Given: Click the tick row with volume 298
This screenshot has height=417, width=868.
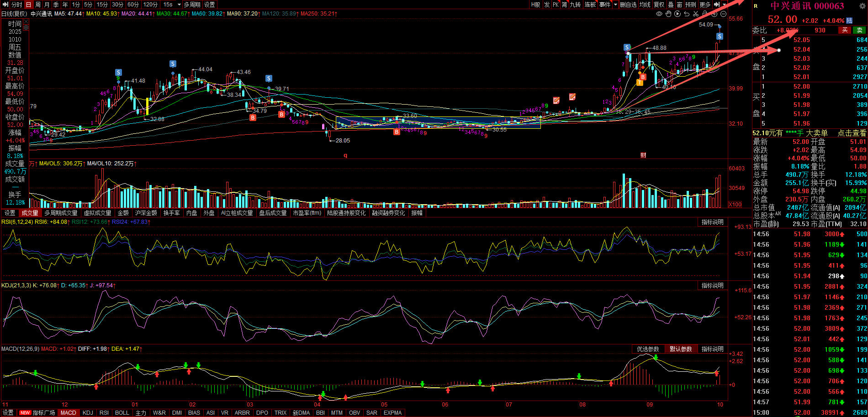Looking at the screenshot, I should click(x=810, y=276).
